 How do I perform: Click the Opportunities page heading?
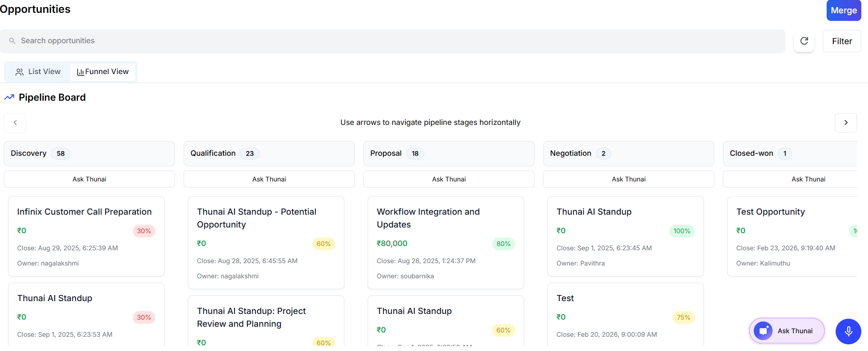(35, 9)
